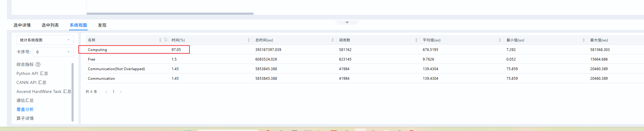The width and height of the screenshot is (644, 131).
Task: Open CANN API 汇总 in sidebar
Action: click(x=31, y=82)
